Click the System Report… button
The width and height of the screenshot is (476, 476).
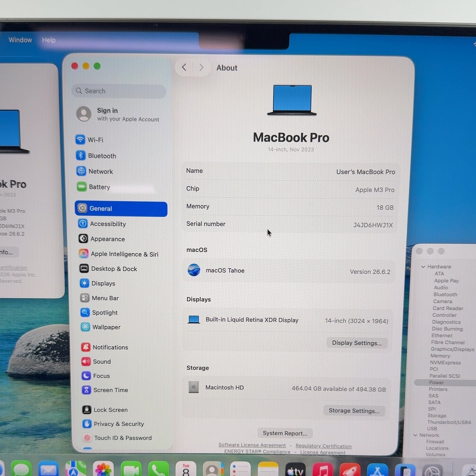pyautogui.click(x=285, y=433)
